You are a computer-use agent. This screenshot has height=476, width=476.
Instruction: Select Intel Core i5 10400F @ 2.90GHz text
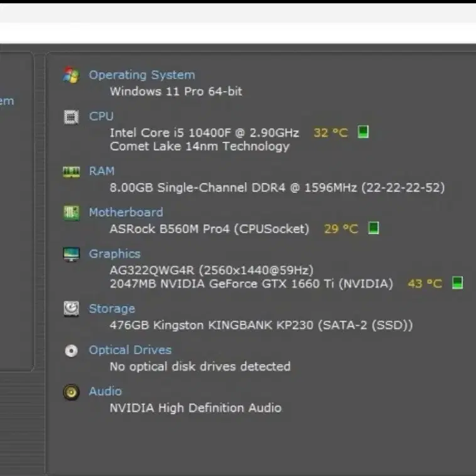coord(204,133)
